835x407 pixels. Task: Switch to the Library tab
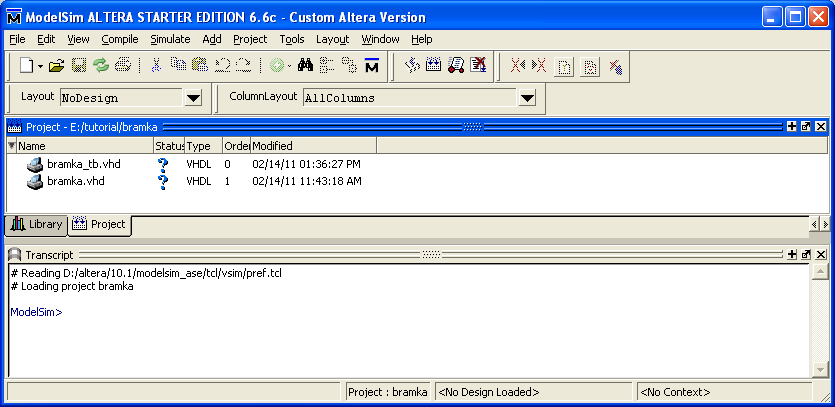(x=36, y=224)
